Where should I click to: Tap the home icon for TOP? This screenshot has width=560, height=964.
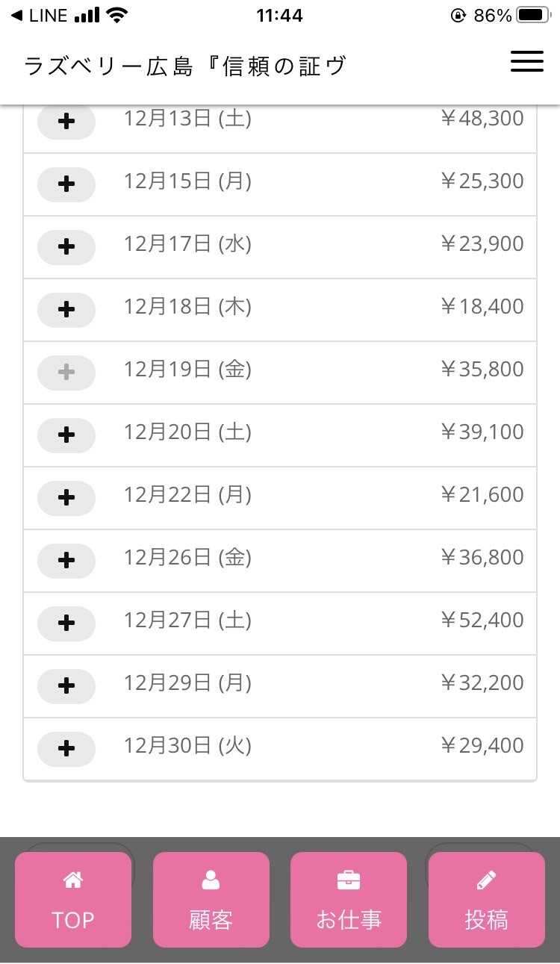tap(73, 881)
